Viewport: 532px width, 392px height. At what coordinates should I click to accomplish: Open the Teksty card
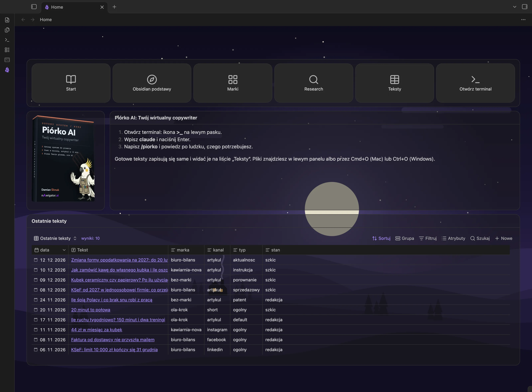click(x=395, y=83)
